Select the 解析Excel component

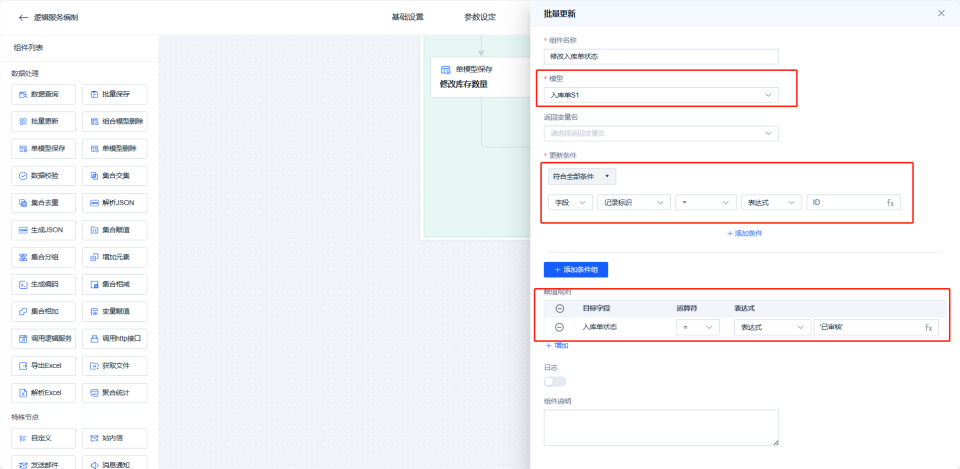pos(43,392)
